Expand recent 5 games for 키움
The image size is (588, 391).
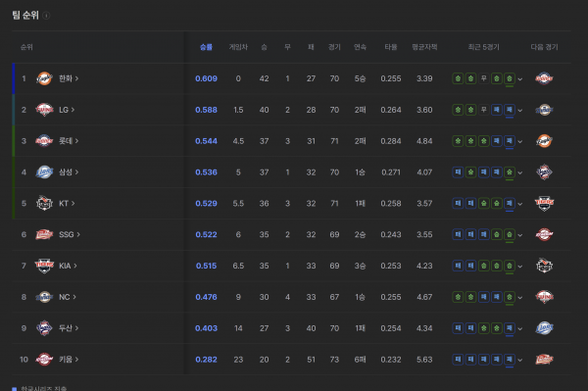(520, 360)
